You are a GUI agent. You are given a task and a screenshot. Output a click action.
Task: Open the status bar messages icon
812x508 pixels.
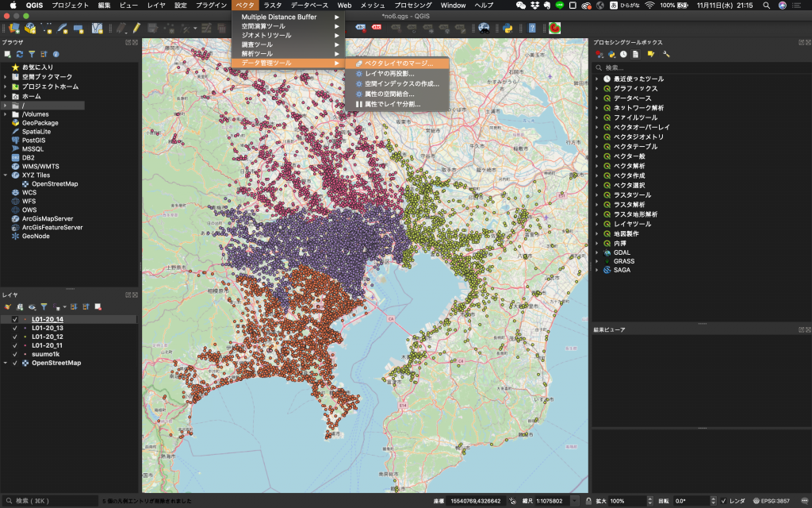[x=804, y=501]
